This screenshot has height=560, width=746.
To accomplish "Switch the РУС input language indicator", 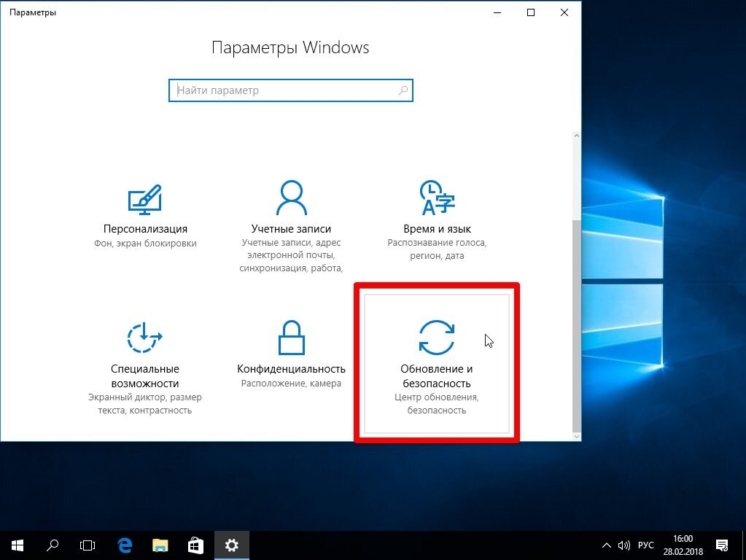I will pyautogui.click(x=645, y=545).
